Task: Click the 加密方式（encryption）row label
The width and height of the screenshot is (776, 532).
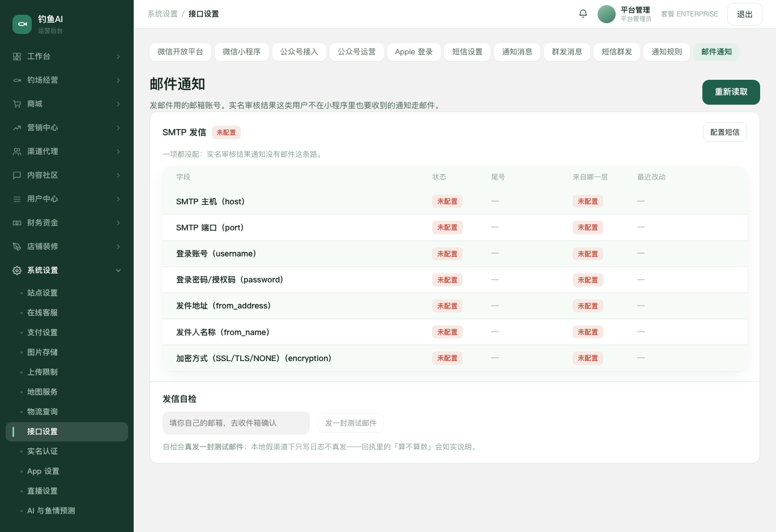Action: 254,358
